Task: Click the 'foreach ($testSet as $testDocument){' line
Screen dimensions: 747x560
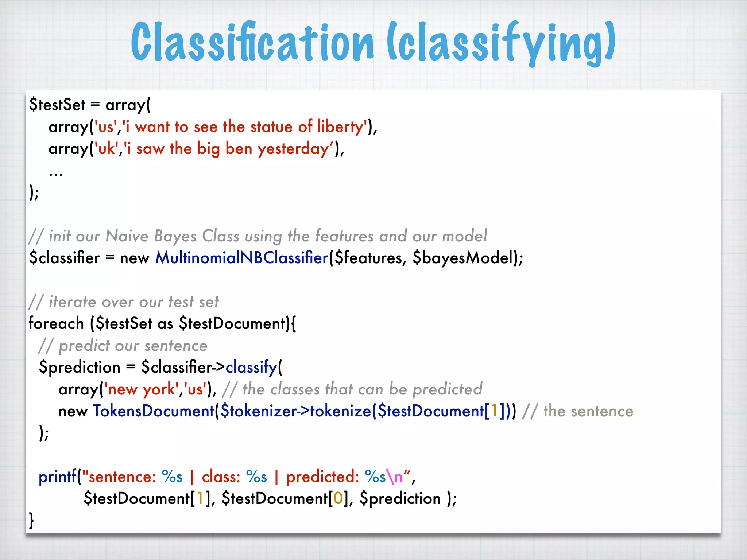Action: [162, 324]
